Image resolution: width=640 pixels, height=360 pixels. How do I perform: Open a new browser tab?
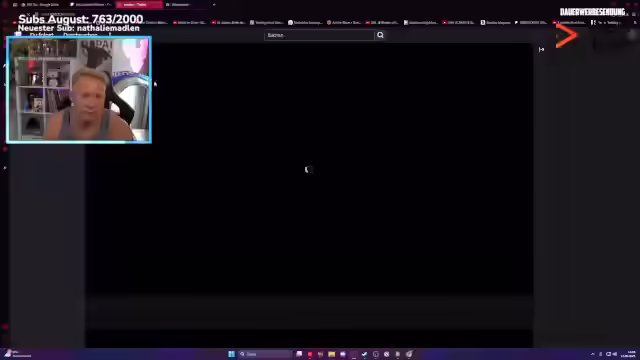coord(214,4)
